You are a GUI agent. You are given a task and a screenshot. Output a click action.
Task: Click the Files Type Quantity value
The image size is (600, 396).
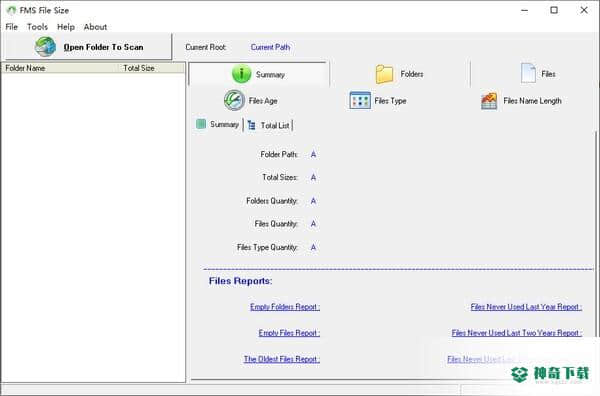(313, 248)
